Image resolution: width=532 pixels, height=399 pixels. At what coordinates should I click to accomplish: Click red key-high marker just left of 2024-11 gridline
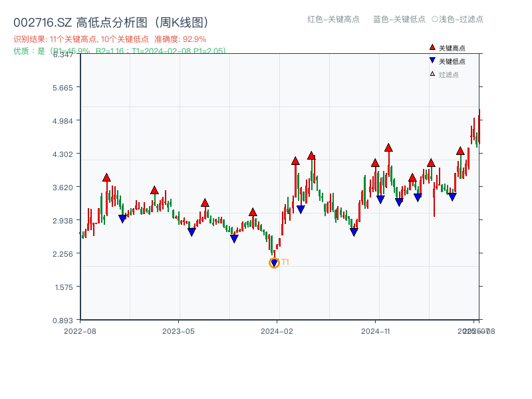[375, 163]
